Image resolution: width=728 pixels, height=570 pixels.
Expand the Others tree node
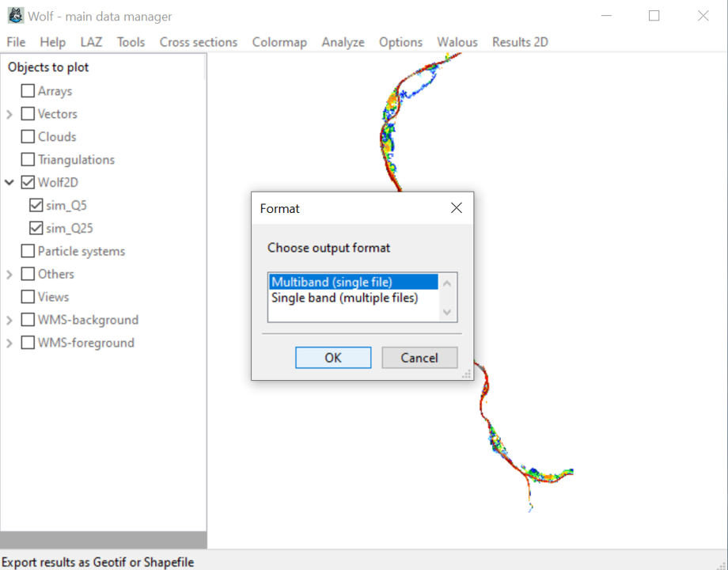(x=9, y=274)
